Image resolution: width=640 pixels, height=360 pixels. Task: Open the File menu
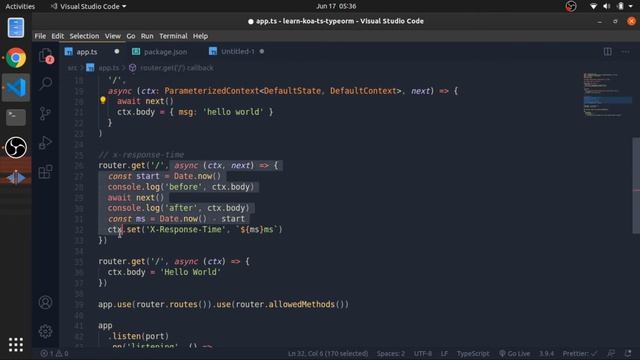(x=40, y=36)
